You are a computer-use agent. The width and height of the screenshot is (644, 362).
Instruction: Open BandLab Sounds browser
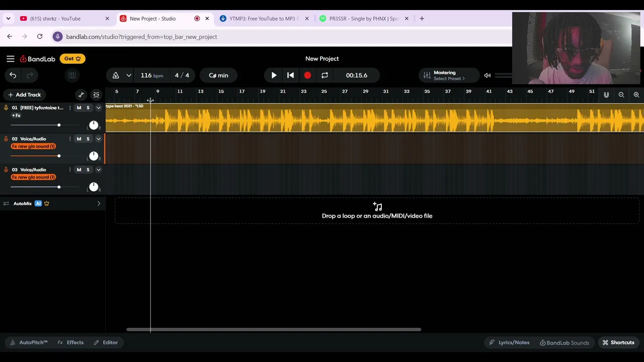pos(565,342)
